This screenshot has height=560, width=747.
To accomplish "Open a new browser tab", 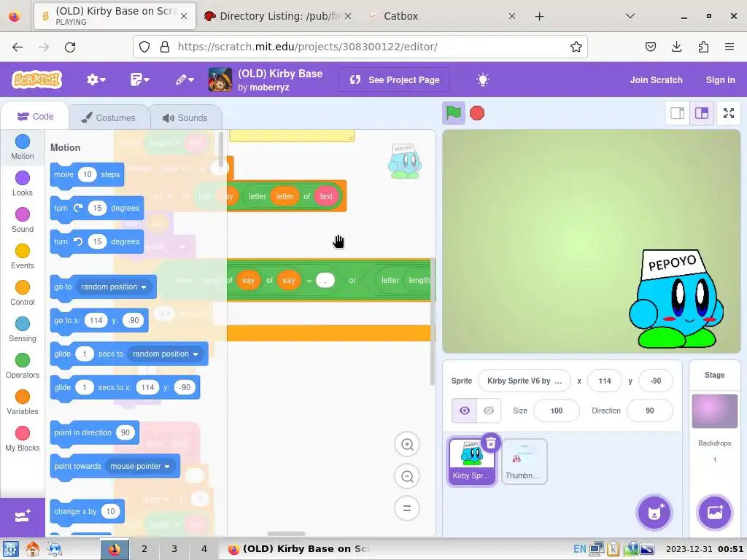I will (539, 17).
